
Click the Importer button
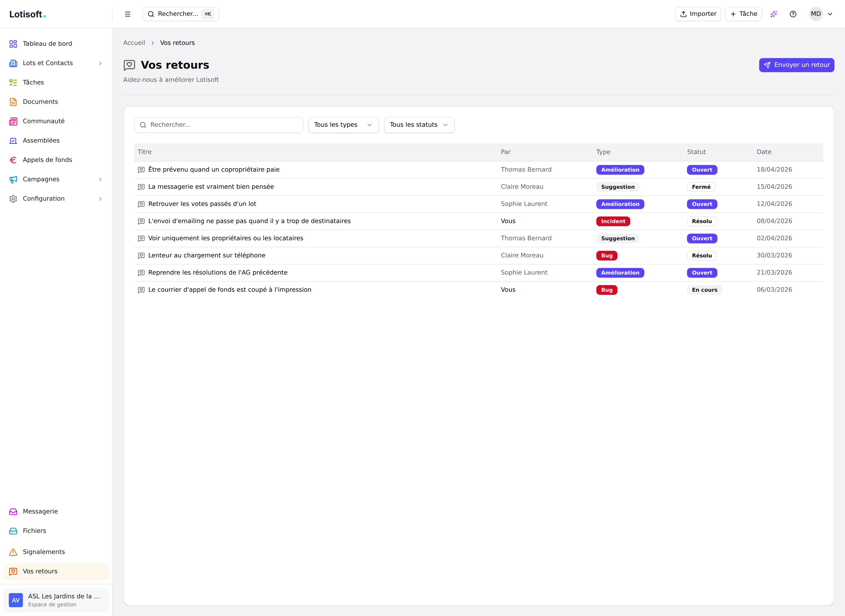coord(698,14)
